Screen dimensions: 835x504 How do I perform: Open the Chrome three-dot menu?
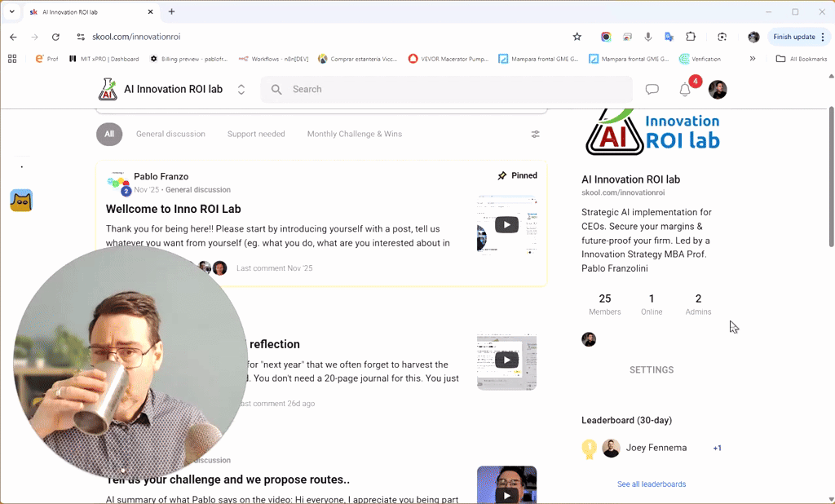click(x=823, y=37)
